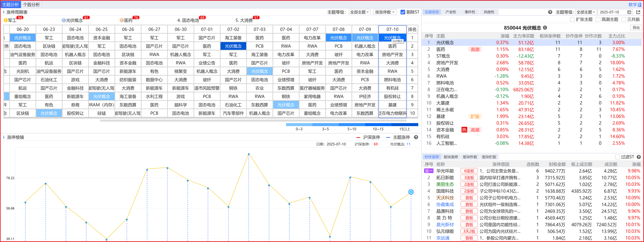Switch to the 主题分析 tab

click(x=11, y=5)
